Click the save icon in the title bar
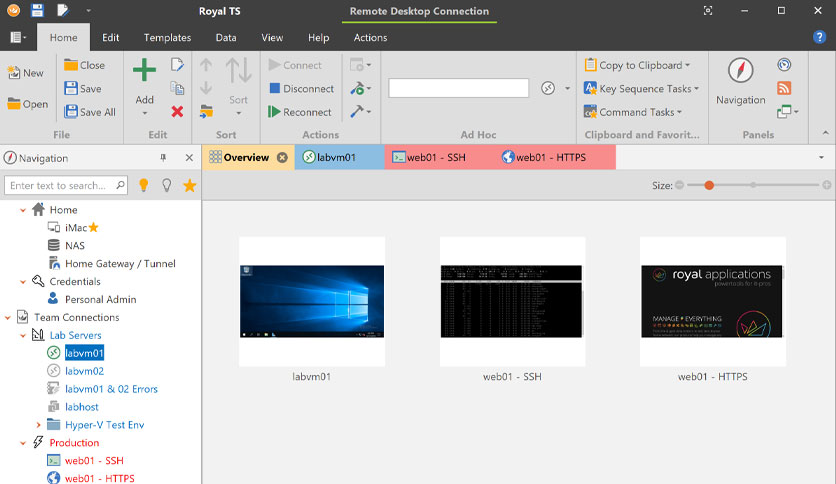836x484 pixels. point(37,10)
